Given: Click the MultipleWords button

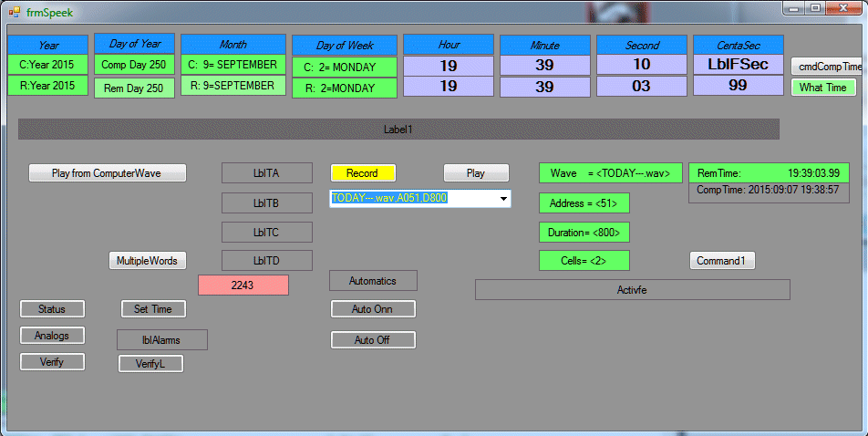Looking at the screenshot, I should pyautogui.click(x=148, y=260).
